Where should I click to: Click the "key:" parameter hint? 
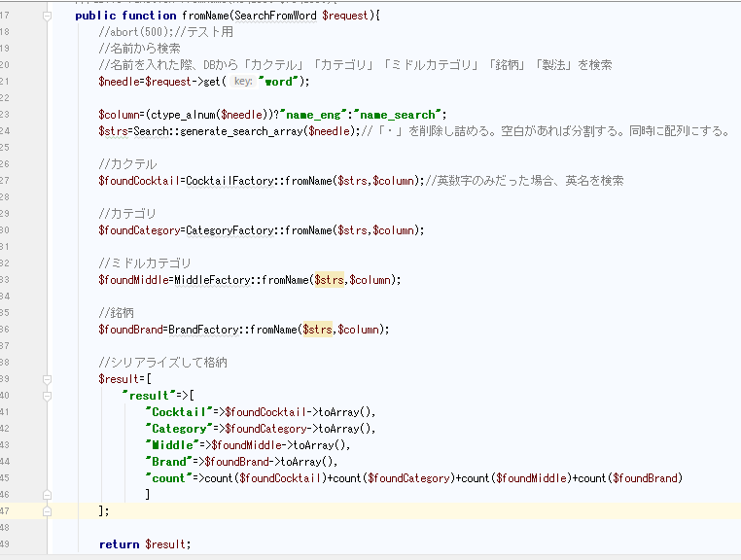coord(244,82)
